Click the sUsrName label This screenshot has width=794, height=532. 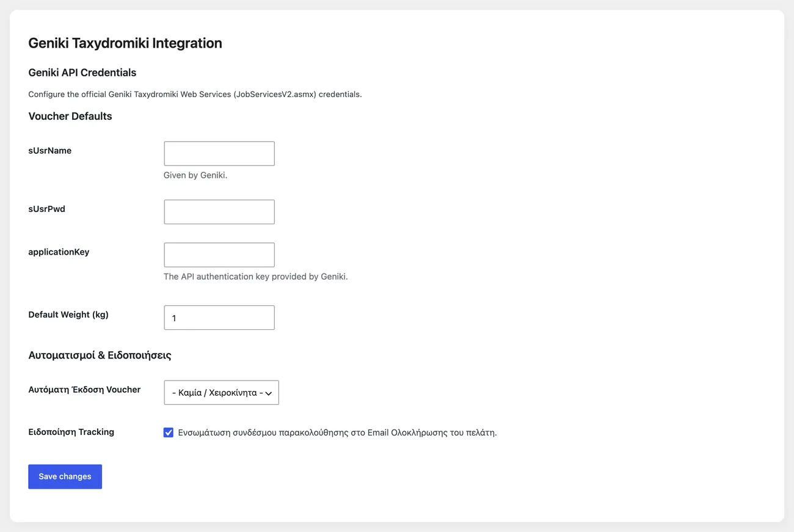tap(50, 151)
